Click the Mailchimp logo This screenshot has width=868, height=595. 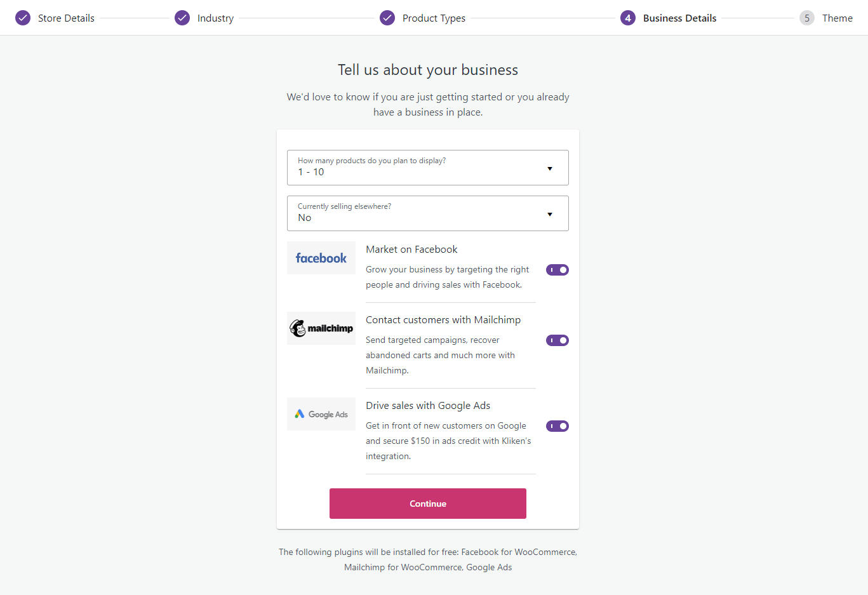click(321, 328)
